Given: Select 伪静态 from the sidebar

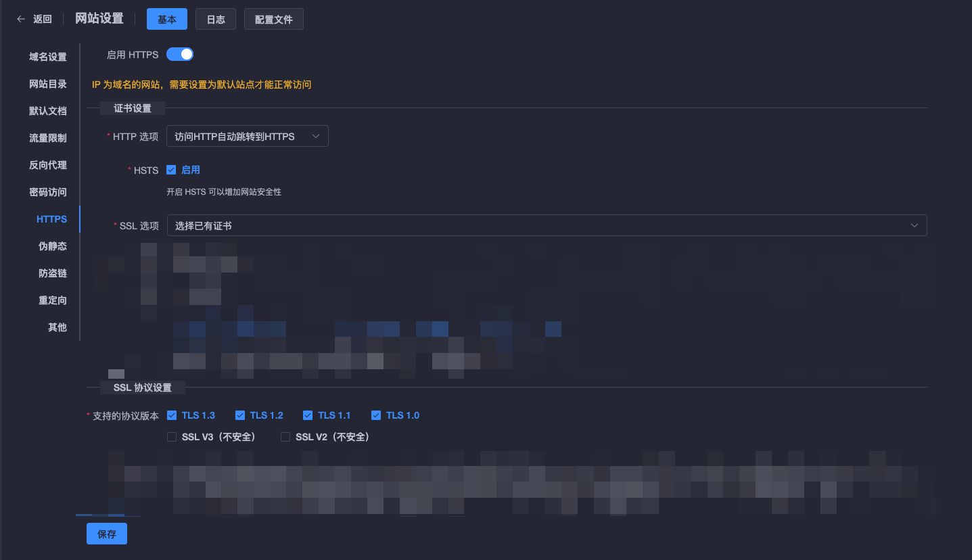Looking at the screenshot, I should click(53, 246).
